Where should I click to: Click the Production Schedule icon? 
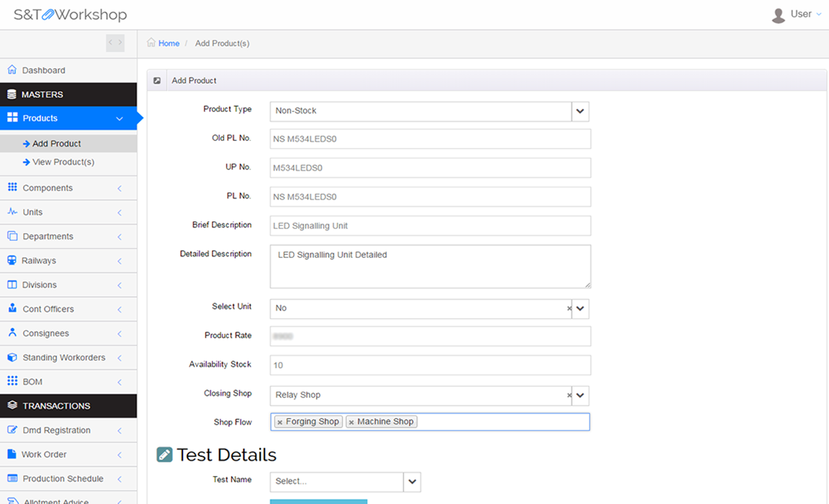[x=12, y=478]
